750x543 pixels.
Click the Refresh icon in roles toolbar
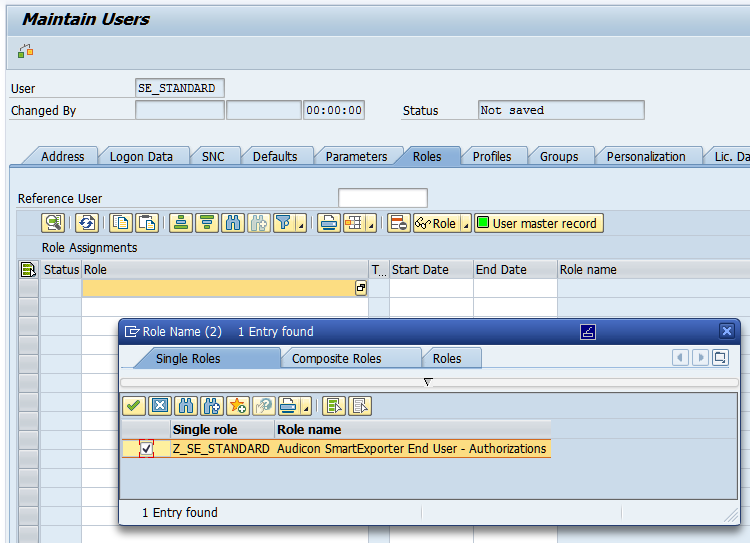pyautogui.click(x=87, y=223)
